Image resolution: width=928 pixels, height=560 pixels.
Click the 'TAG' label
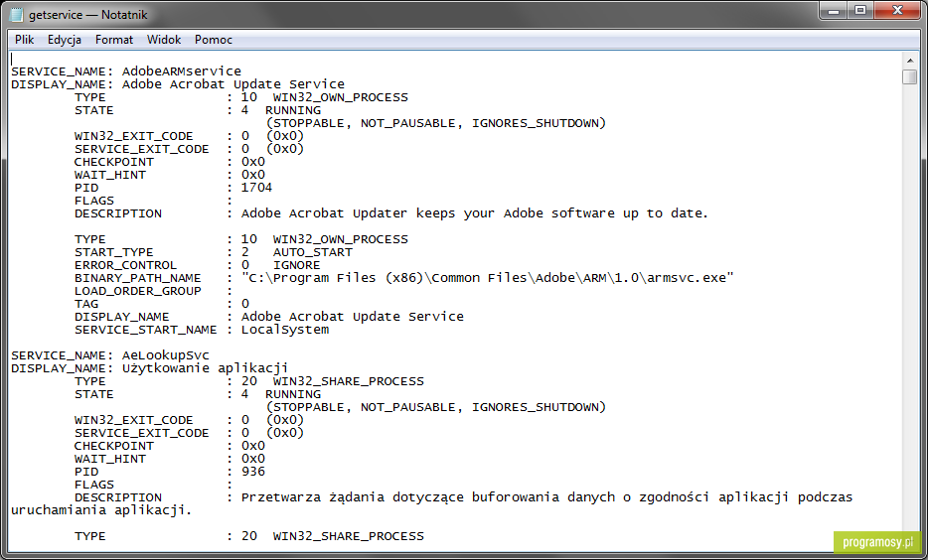[86, 304]
